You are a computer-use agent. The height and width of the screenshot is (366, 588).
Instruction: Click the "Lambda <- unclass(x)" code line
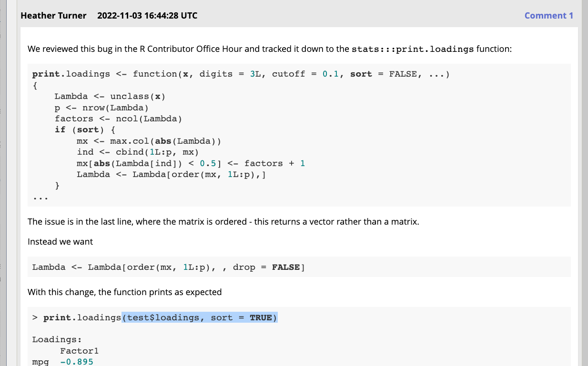pyautogui.click(x=110, y=96)
